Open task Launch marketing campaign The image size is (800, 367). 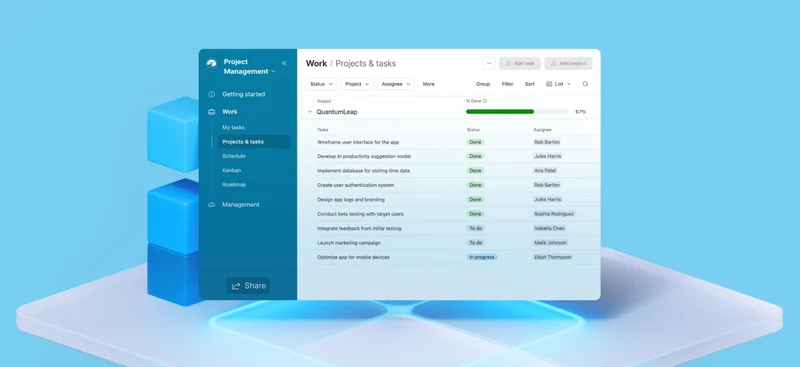(348, 243)
